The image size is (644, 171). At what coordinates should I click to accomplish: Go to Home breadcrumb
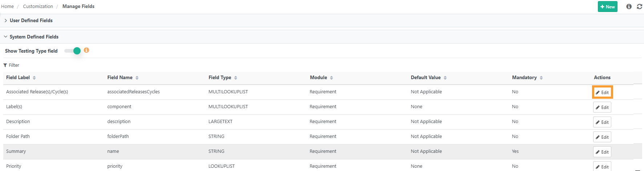(x=7, y=7)
